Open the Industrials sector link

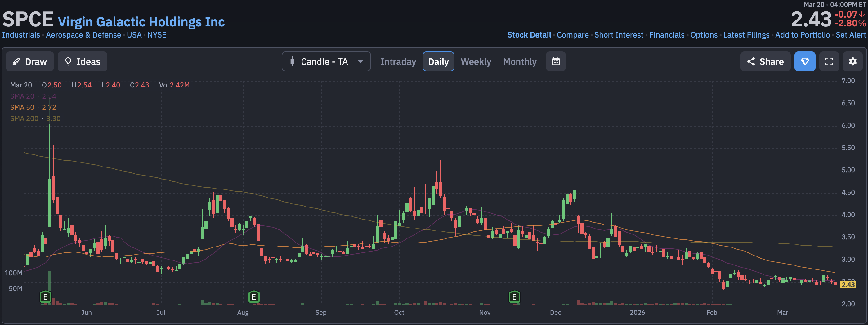point(21,35)
